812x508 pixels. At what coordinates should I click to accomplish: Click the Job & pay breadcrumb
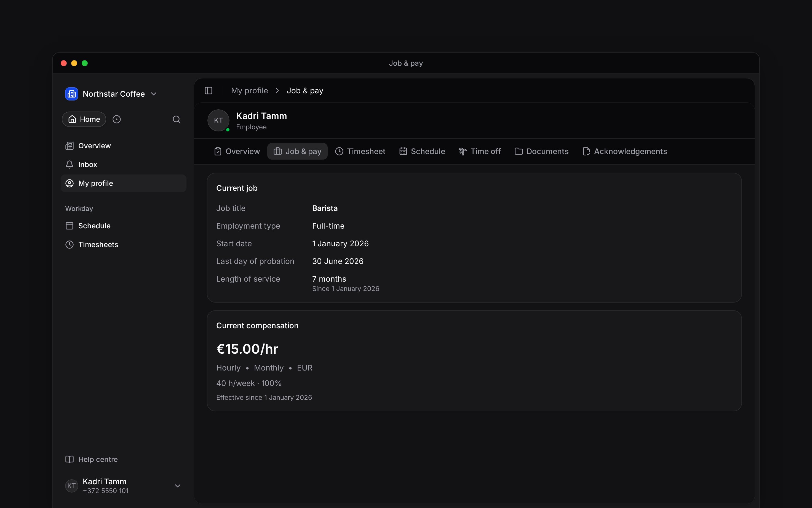[x=305, y=91]
